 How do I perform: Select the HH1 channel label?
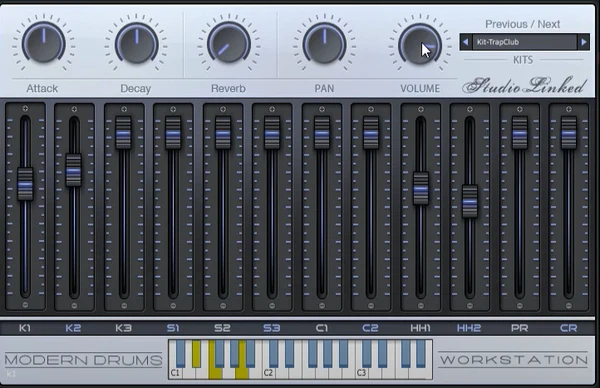(x=421, y=328)
